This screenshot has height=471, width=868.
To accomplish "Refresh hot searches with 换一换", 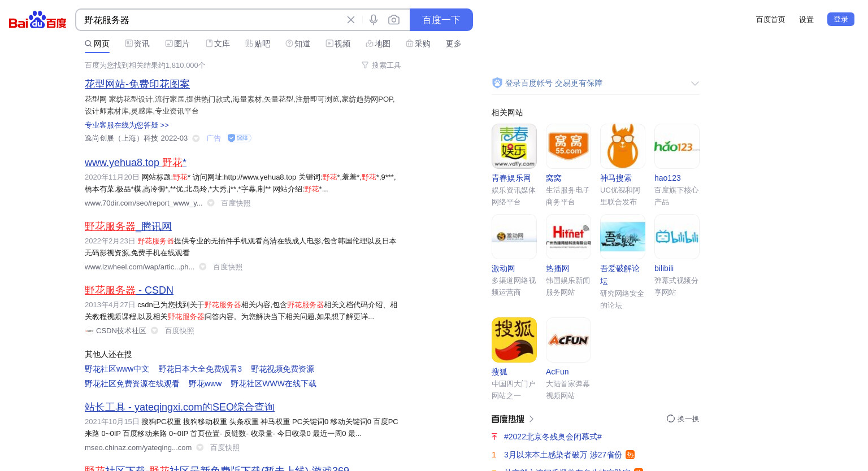I will point(683,418).
